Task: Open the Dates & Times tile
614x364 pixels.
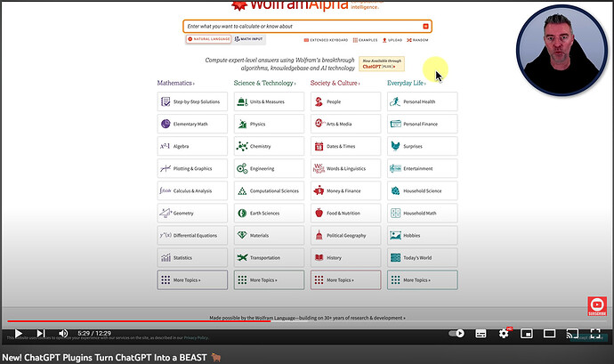Action: coord(346,147)
